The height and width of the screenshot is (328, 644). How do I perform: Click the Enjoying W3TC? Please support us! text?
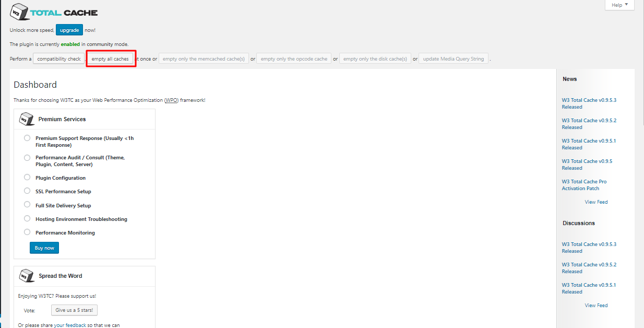click(57, 296)
